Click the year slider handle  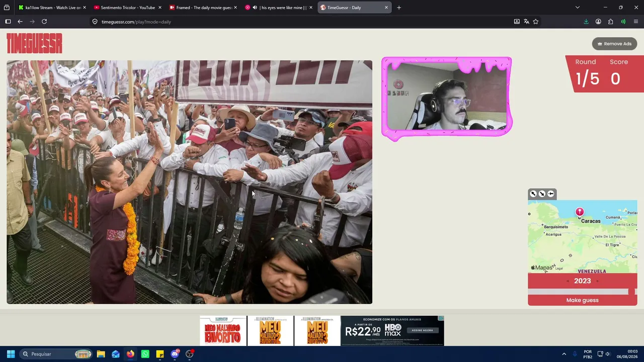[x=631, y=292]
